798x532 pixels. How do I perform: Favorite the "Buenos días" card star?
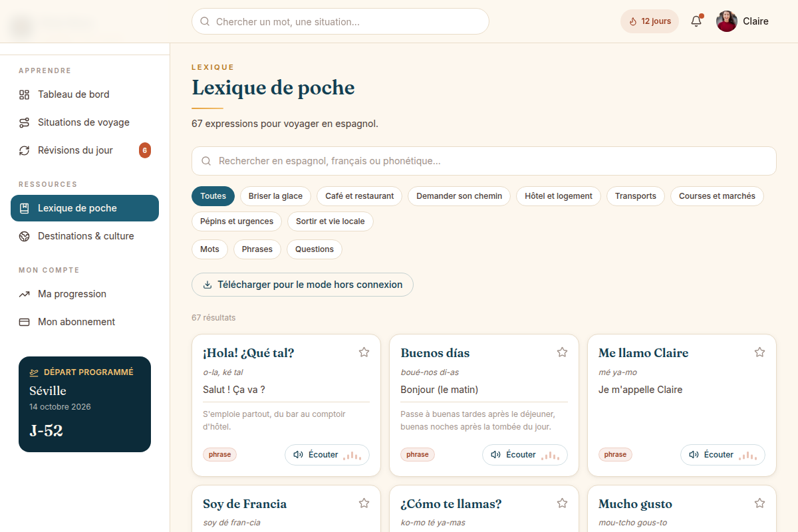coord(562,352)
